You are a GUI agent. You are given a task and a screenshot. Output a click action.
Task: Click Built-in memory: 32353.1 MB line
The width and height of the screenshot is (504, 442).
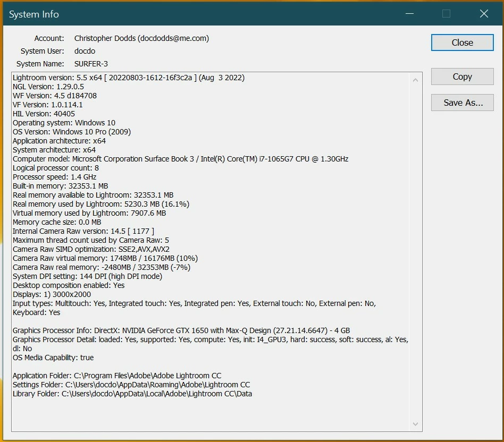tap(61, 186)
